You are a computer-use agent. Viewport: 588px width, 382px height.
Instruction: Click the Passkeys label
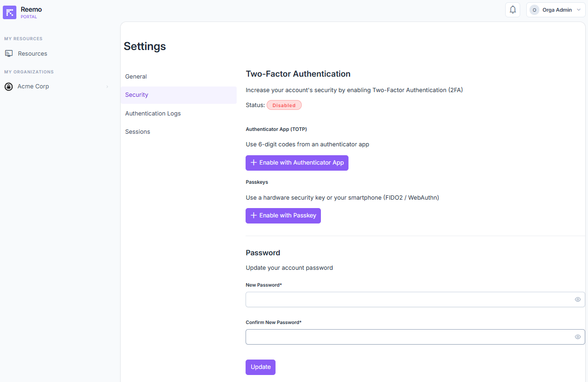click(x=257, y=182)
